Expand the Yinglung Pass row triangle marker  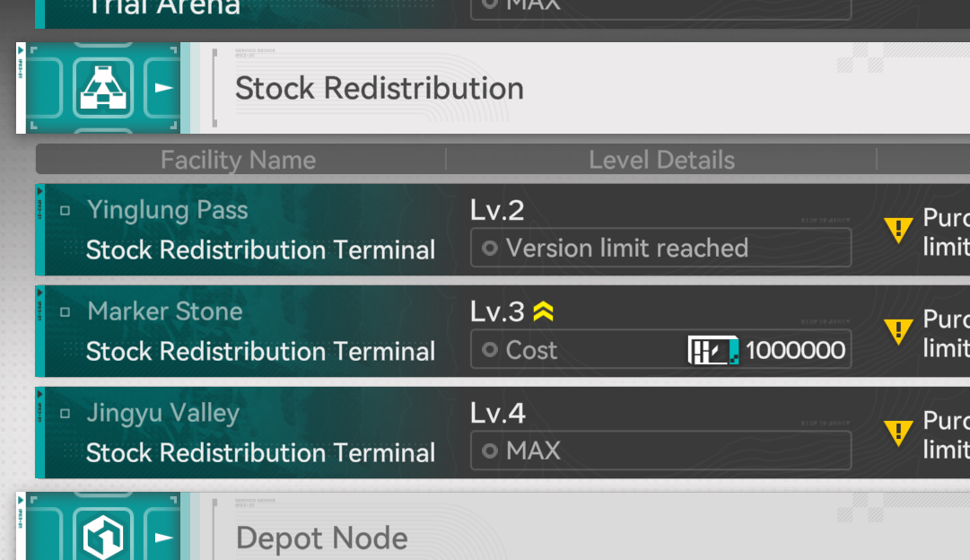click(x=39, y=191)
